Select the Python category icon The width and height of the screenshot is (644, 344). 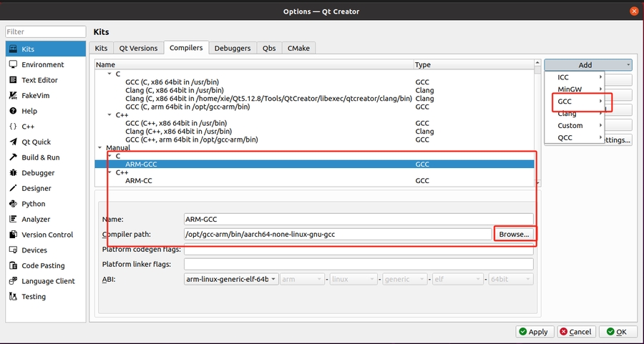pos(13,204)
